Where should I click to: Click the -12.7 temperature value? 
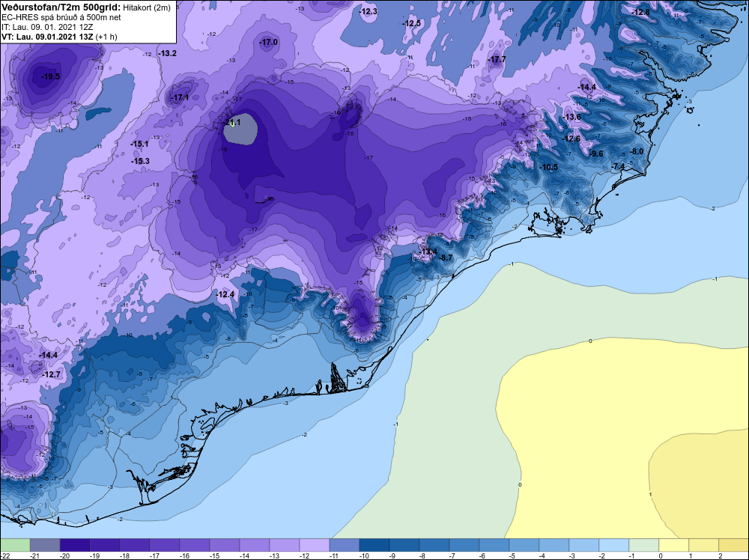click(51, 375)
